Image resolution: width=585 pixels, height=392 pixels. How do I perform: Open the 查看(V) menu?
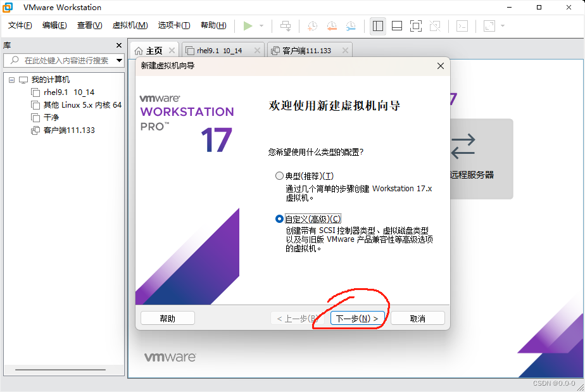(x=89, y=25)
